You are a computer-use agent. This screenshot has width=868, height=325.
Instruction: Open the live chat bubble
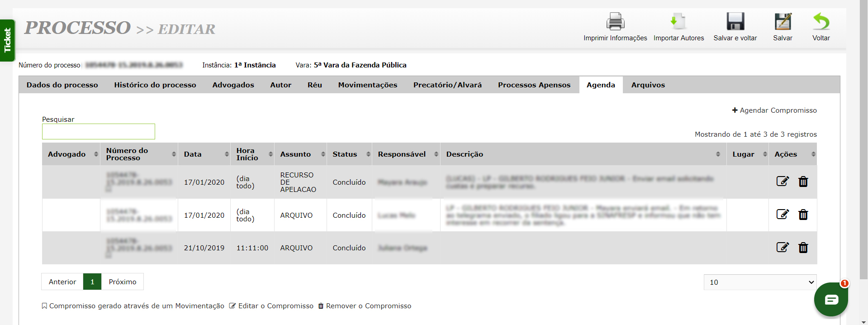tap(831, 299)
